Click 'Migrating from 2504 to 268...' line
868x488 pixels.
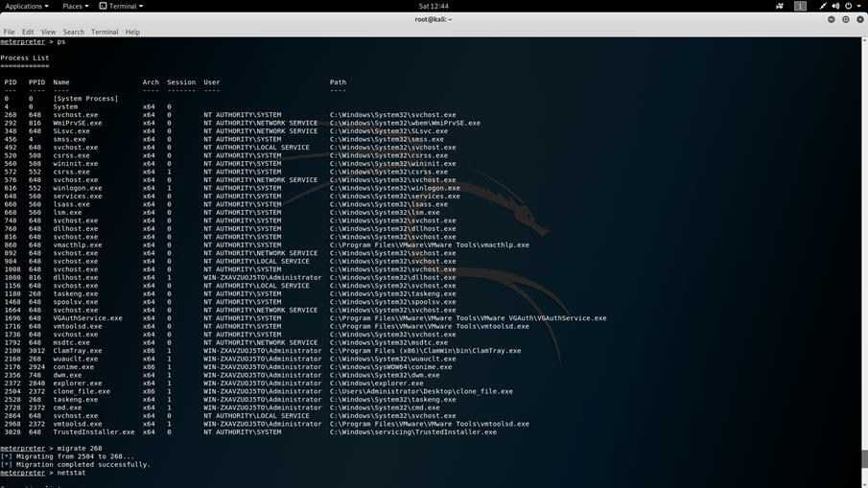pyautogui.click(x=67, y=456)
